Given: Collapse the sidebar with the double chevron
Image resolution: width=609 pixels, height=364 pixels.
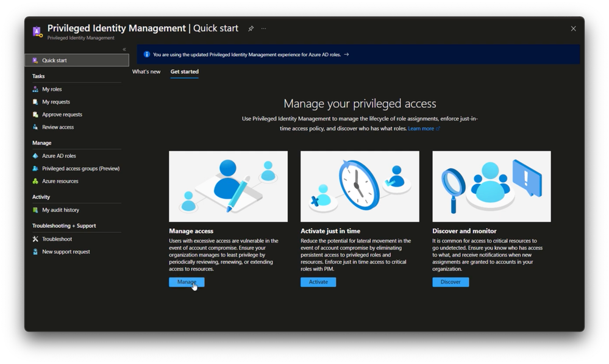Looking at the screenshot, I should (x=124, y=49).
